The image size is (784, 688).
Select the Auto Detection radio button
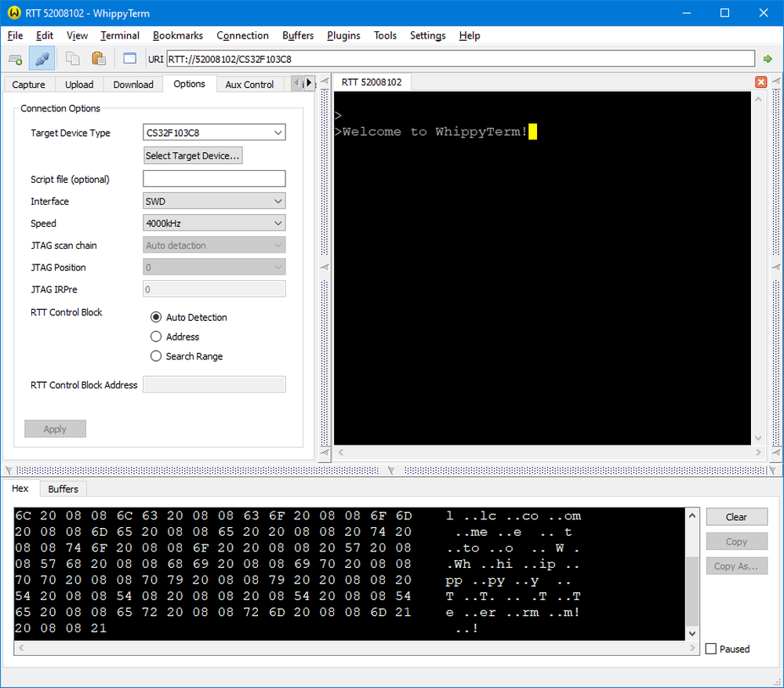[x=155, y=318]
